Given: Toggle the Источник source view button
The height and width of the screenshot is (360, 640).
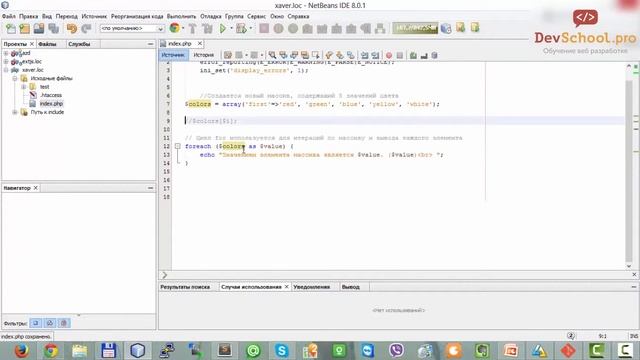Looking at the screenshot, I should [x=173, y=55].
